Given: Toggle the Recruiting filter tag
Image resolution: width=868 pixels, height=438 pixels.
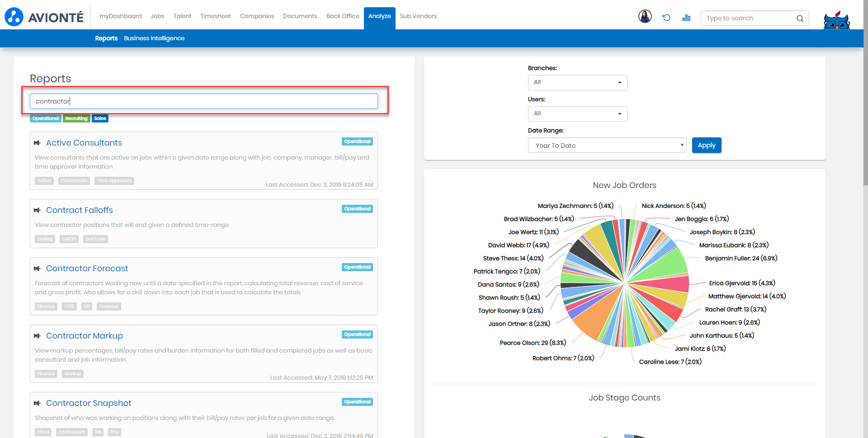Looking at the screenshot, I should pos(76,118).
